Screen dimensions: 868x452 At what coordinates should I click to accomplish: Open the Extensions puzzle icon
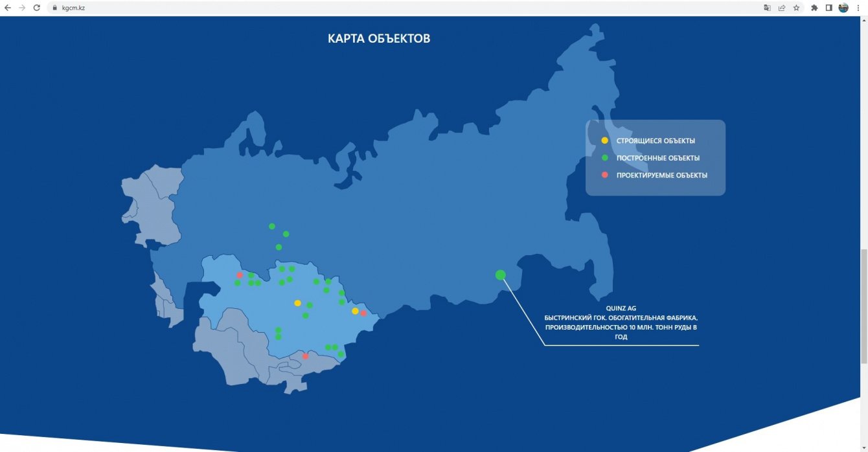click(814, 8)
